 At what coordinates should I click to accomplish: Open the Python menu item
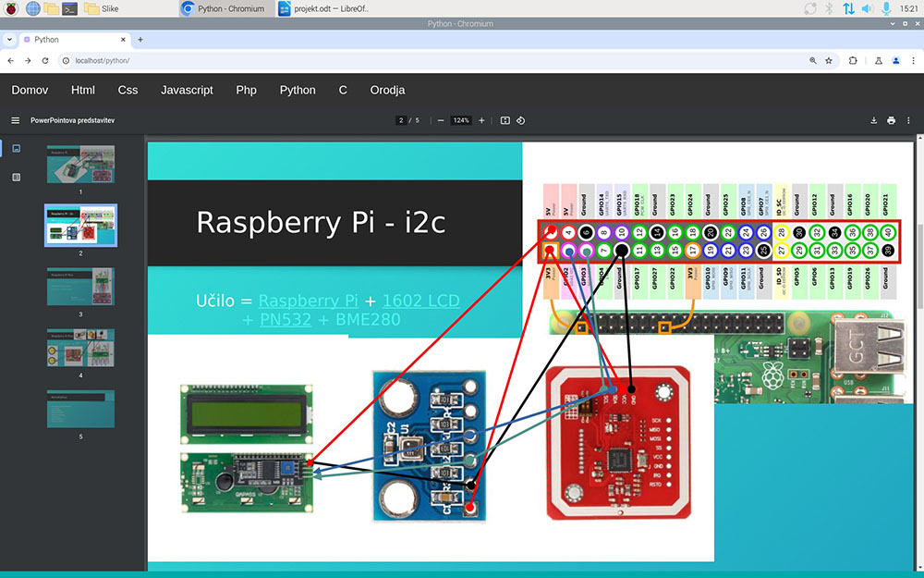click(x=298, y=91)
